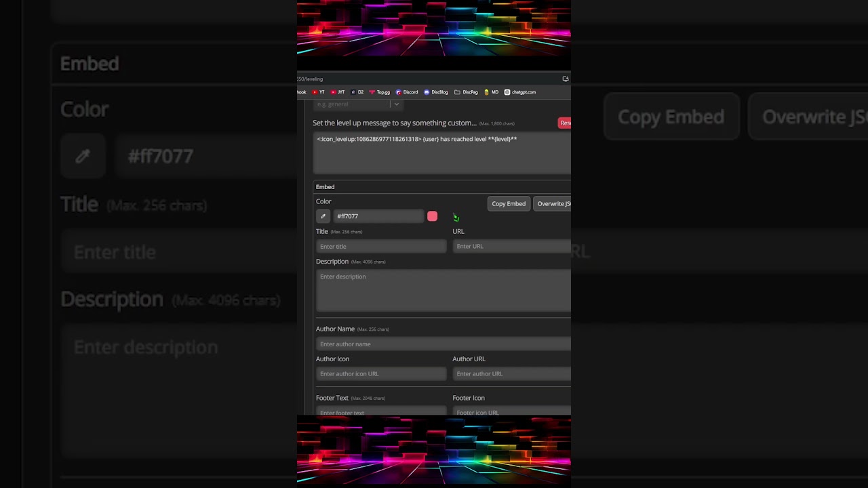Image resolution: width=868 pixels, height=488 pixels.
Task: Open the MD bookmark
Action: pyautogui.click(x=491, y=92)
